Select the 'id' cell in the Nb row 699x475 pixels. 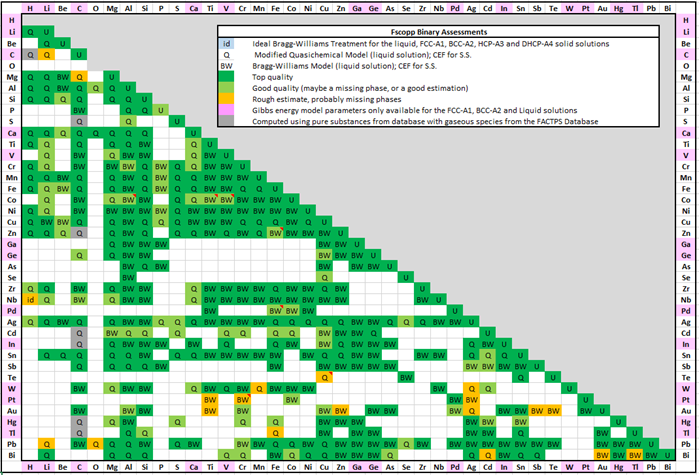pos(31,299)
